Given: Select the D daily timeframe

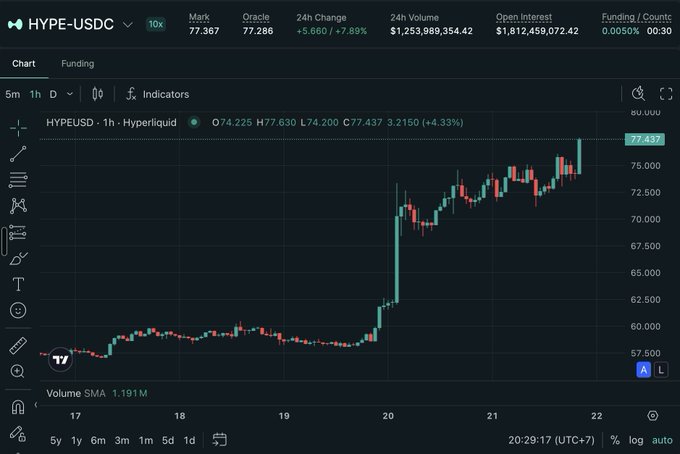Looking at the screenshot, I should coord(53,94).
